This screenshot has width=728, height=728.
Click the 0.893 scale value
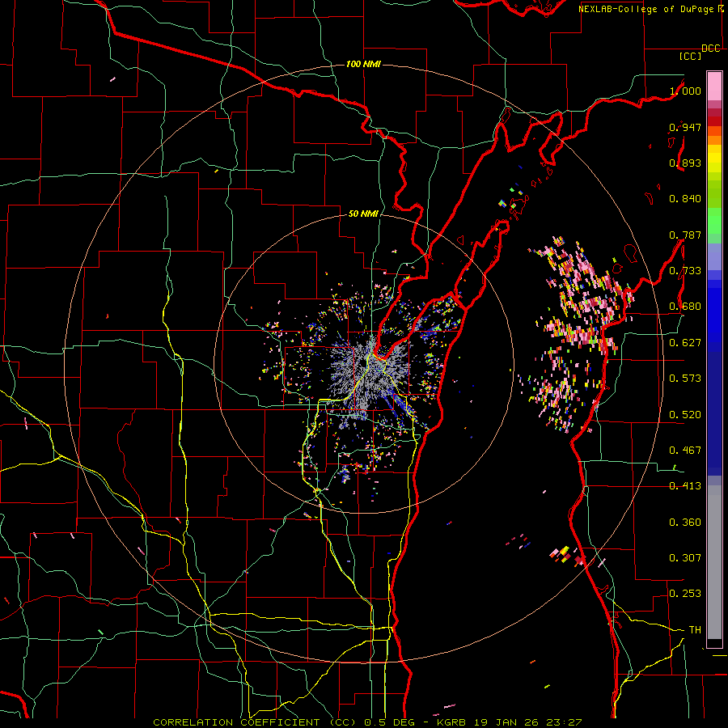pos(685,163)
